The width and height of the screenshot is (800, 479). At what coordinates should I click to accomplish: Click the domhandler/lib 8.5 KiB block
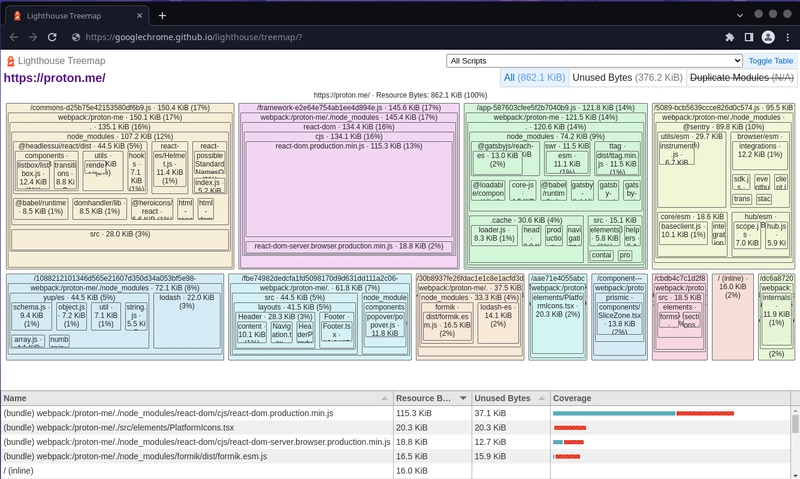99,208
